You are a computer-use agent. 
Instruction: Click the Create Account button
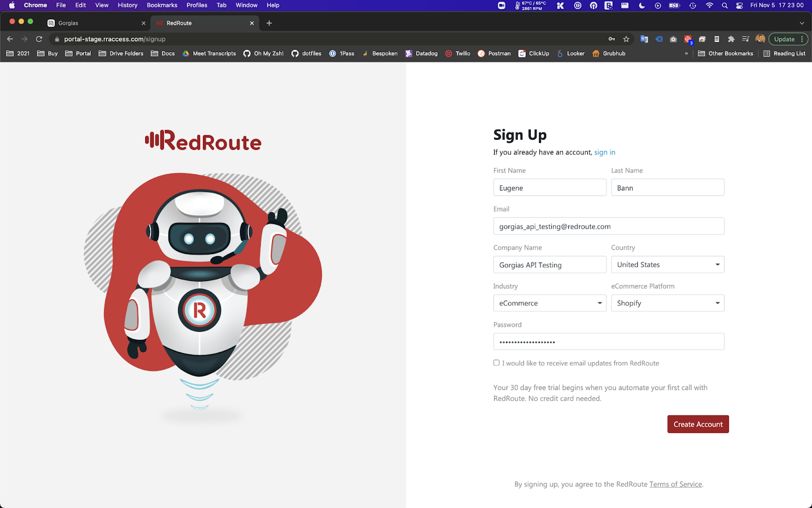(x=698, y=424)
